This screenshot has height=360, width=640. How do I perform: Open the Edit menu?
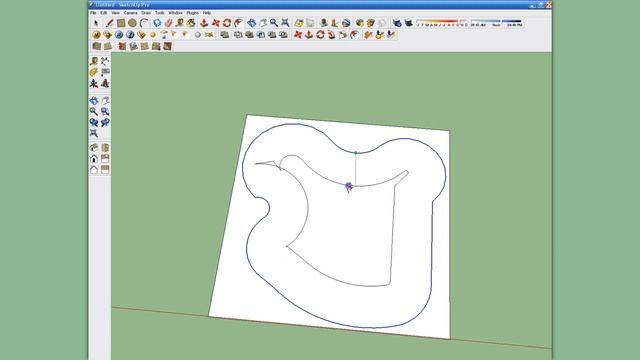click(x=104, y=13)
